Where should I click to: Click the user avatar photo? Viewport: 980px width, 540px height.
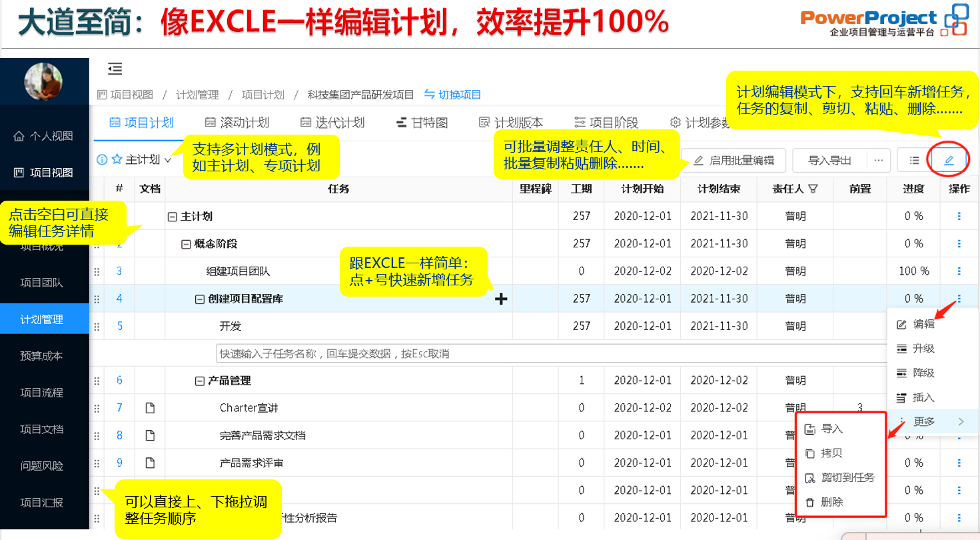[43, 81]
